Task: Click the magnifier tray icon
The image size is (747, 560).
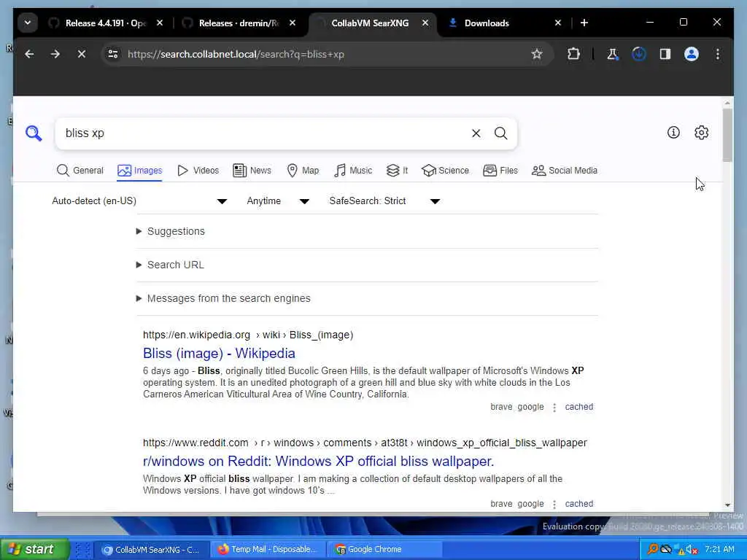Action: tap(652, 550)
